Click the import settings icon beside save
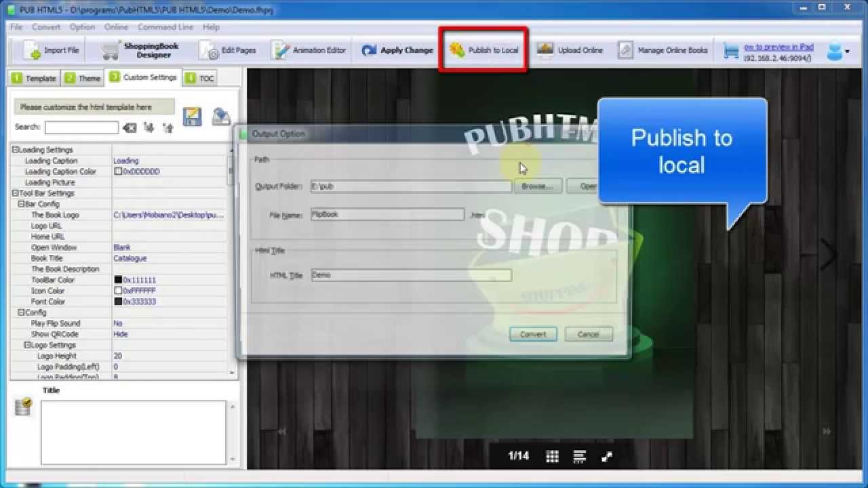This screenshot has height=488, width=868. point(221,117)
